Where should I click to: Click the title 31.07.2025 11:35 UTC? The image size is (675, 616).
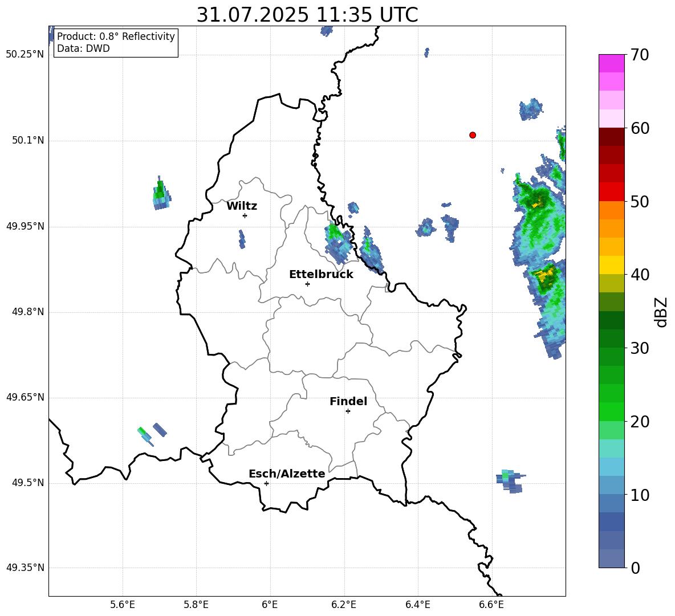307,15
